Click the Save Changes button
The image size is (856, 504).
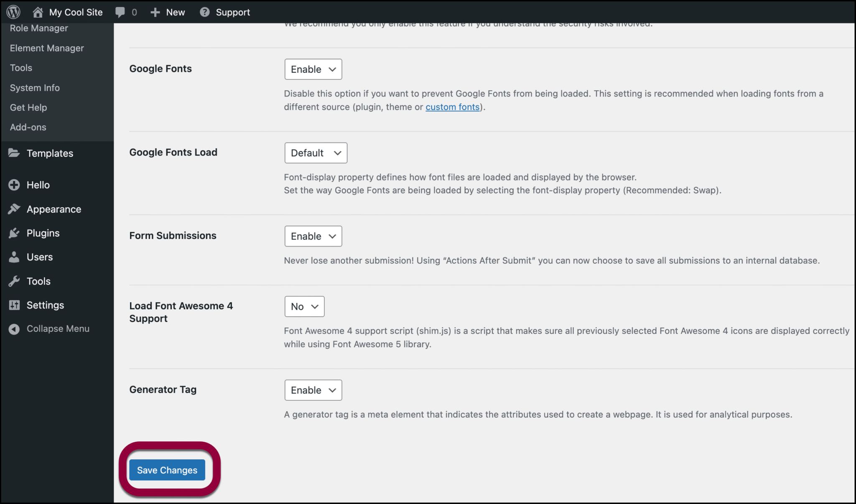coord(167,470)
